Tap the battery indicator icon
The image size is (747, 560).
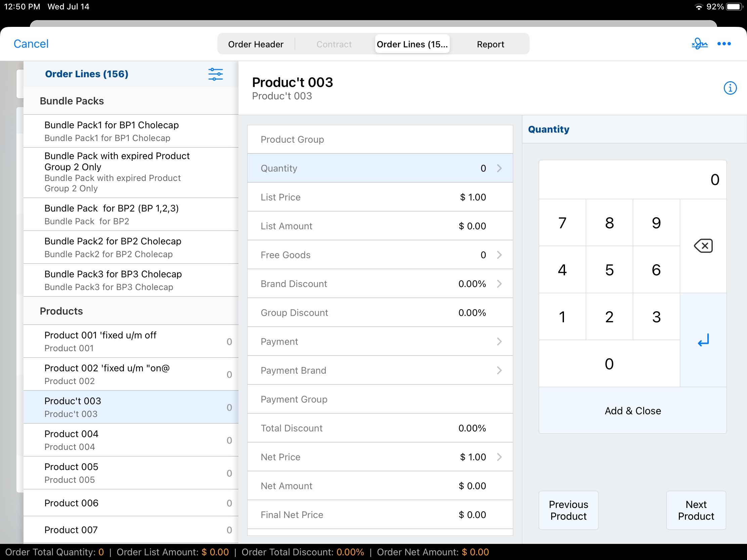coord(734,7)
